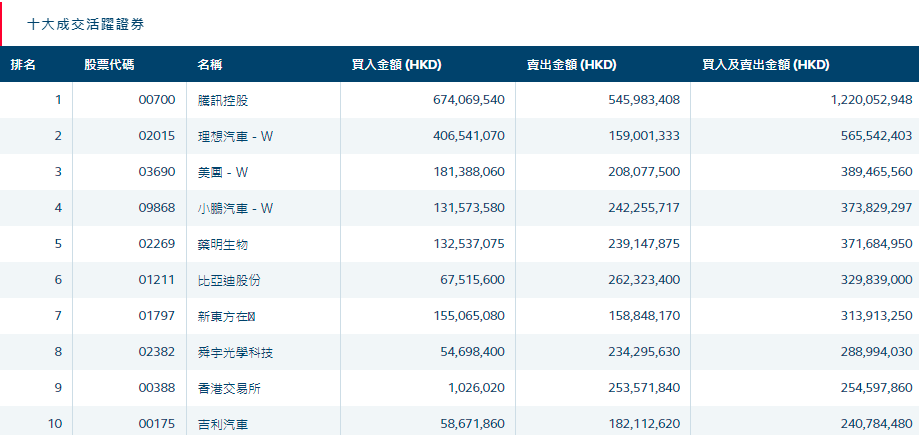
Task: Click sell amount 208,077,500
Action: [644, 172]
